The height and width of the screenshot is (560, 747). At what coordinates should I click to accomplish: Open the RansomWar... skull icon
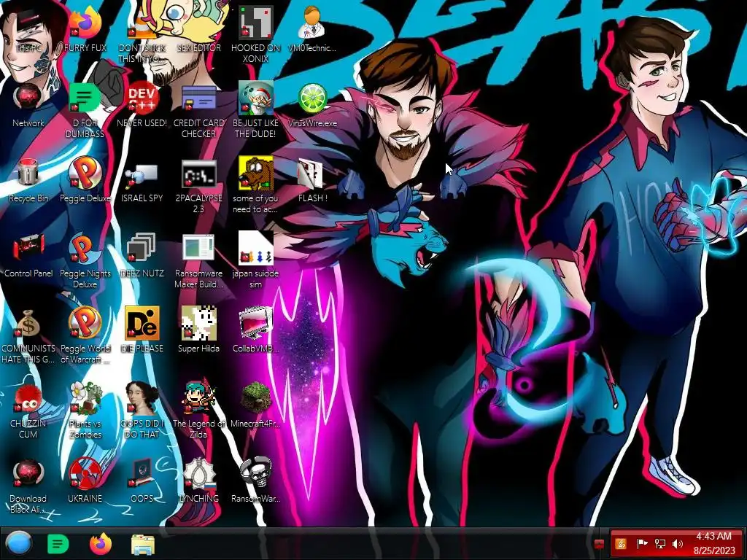(x=255, y=481)
